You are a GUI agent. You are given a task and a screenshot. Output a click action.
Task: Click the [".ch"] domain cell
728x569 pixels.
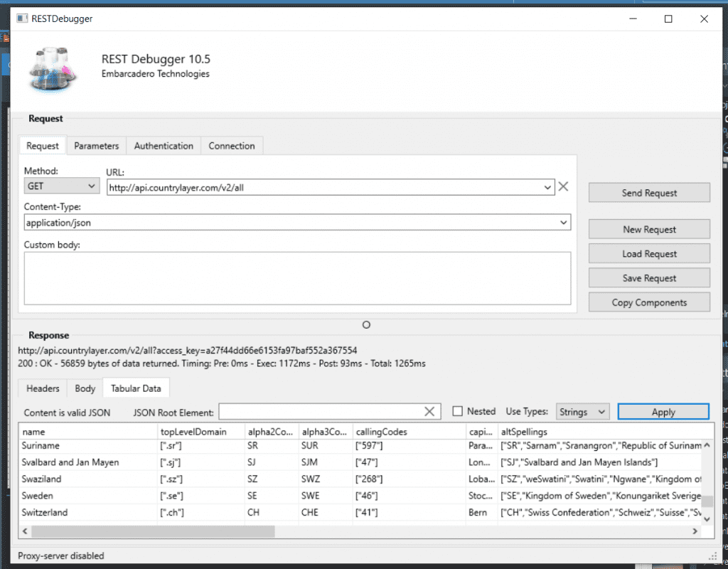pos(201,512)
